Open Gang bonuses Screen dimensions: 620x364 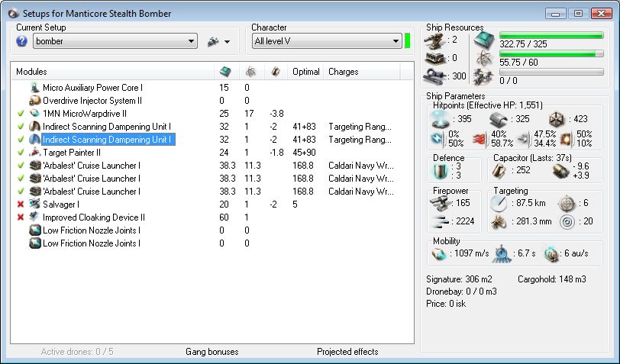[212, 352]
